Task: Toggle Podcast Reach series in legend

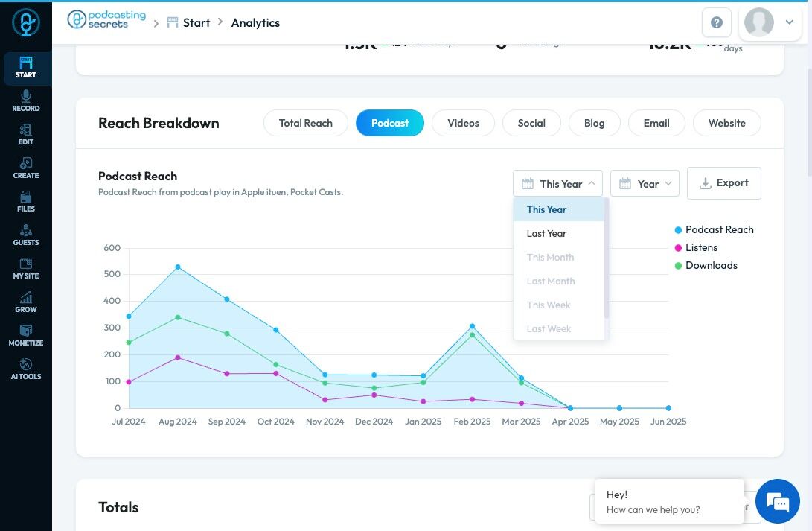Action: [x=714, y=229]
